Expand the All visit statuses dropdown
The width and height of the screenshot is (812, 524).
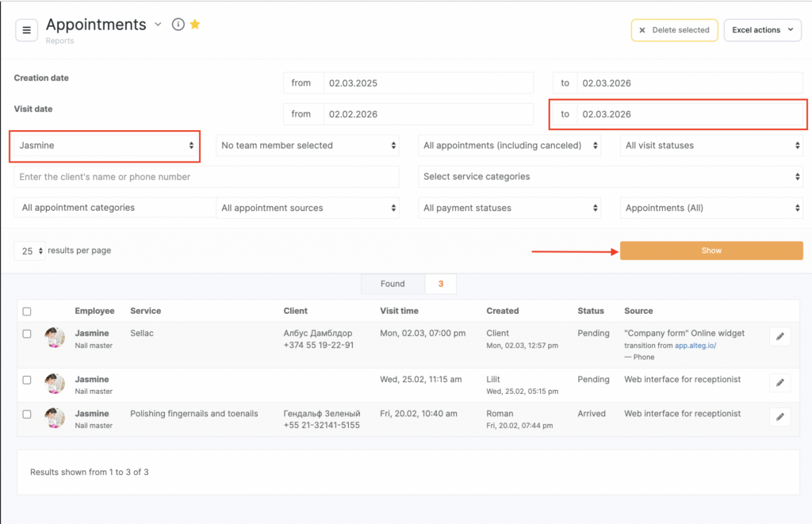(x=711, y=146)
